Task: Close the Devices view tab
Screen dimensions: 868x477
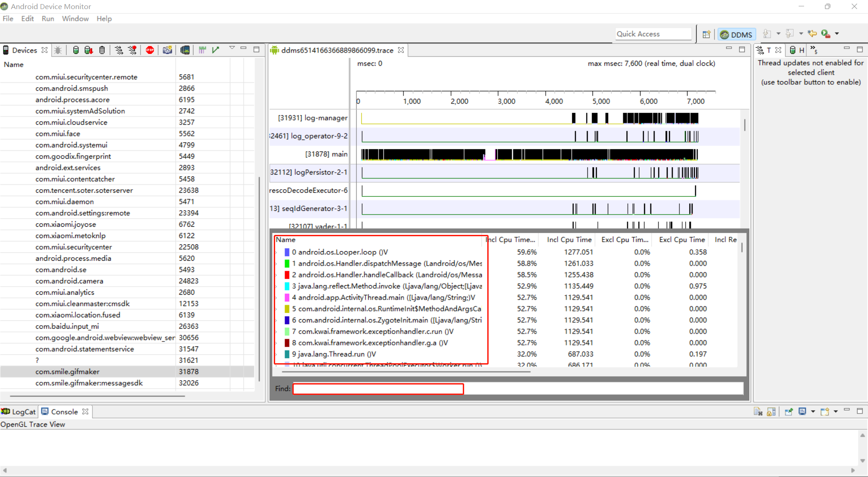Action: 44,50
